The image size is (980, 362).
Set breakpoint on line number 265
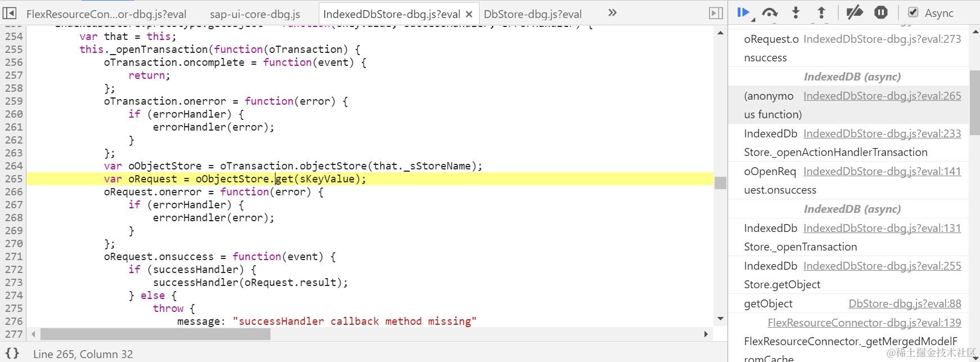14,178
